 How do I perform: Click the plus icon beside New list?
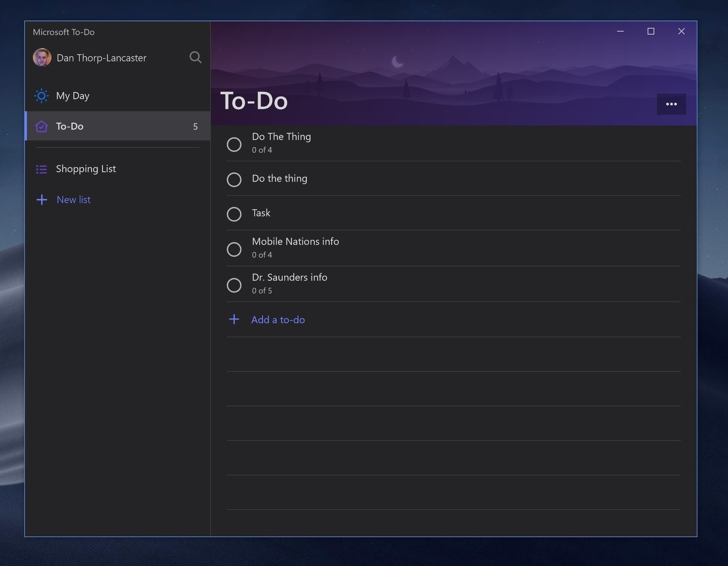coord(41,200)
